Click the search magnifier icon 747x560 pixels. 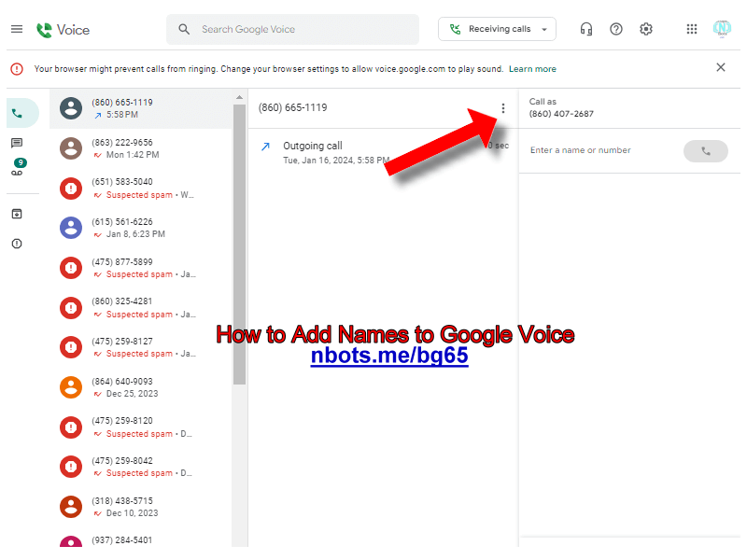click(x=184, y=30)
